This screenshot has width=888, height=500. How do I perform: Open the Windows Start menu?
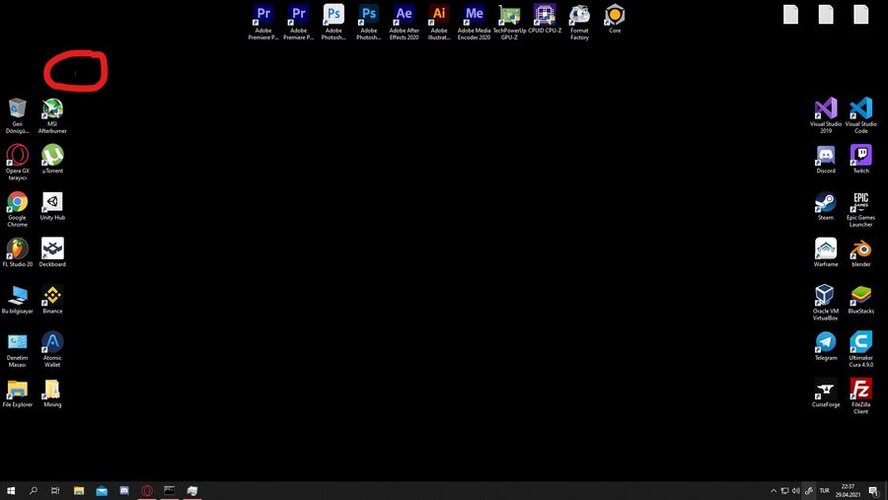pos(11,490)
